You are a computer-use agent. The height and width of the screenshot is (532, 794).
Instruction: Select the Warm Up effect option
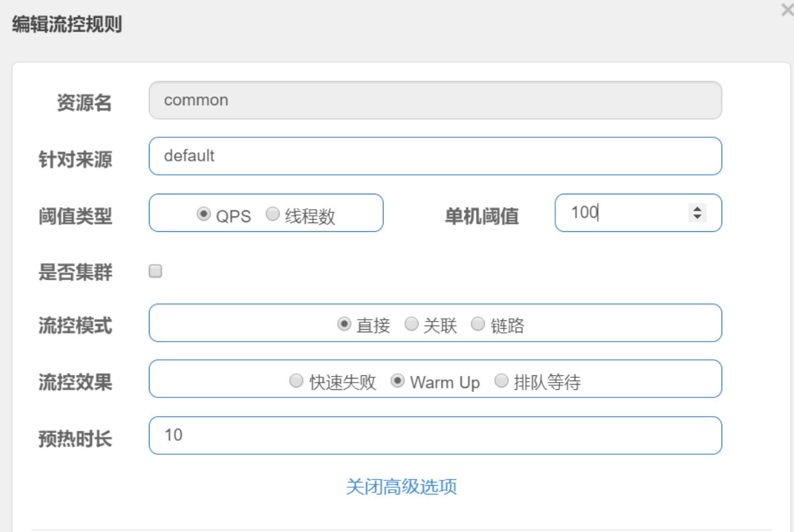pyautogui.click(x=397, y=381)
